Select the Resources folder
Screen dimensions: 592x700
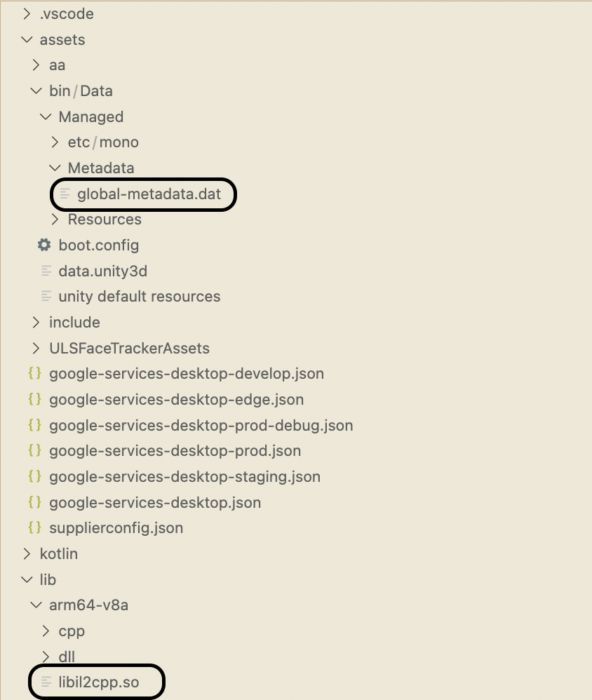(105, 220)
